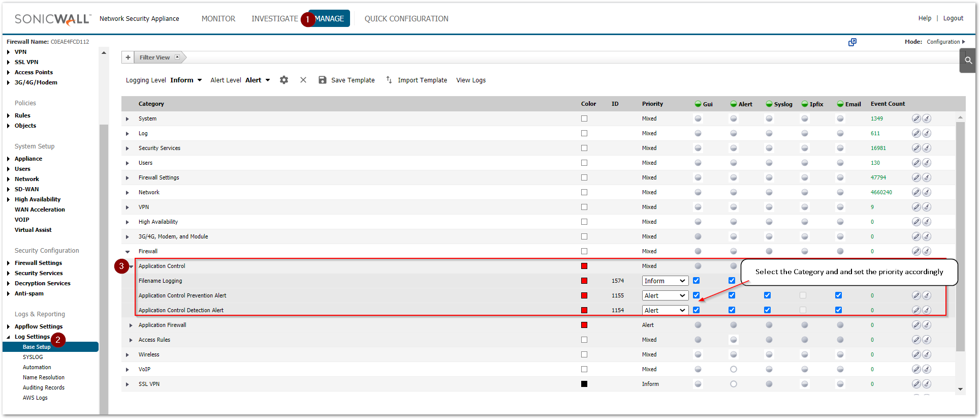Image resolution: width=980 pixels, height=419 pixels.
Task: Click brush icon in Network row
Action: pos(927,192)
